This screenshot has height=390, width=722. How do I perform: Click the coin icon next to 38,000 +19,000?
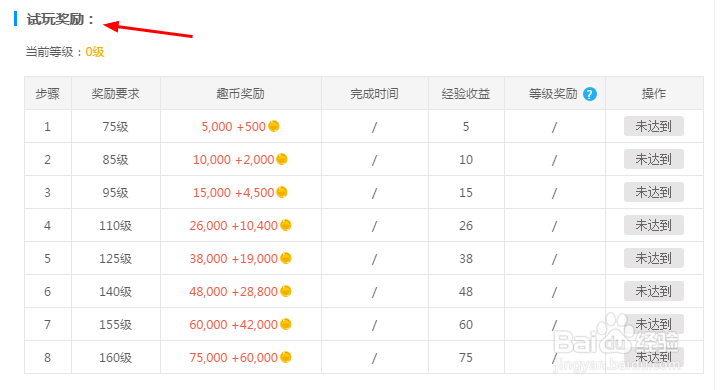point(285,258)
